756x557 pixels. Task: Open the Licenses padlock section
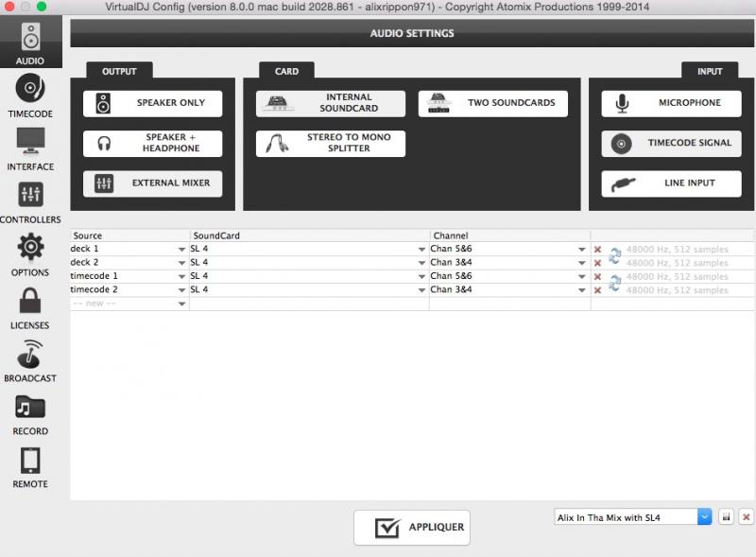(x=30, y=307)
